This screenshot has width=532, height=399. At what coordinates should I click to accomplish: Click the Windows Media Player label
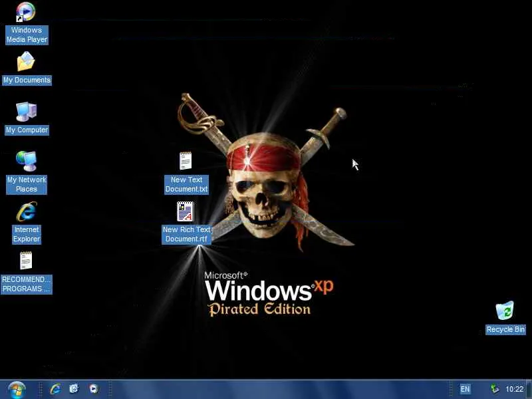(x=27, y=35)
